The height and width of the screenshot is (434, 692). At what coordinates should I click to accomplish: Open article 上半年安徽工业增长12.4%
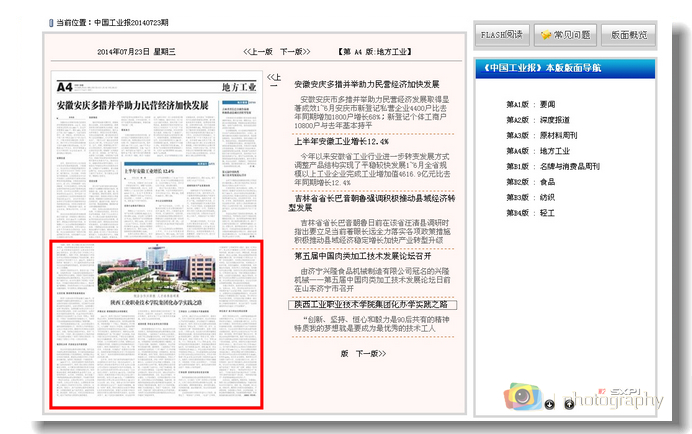click(341, 142)
